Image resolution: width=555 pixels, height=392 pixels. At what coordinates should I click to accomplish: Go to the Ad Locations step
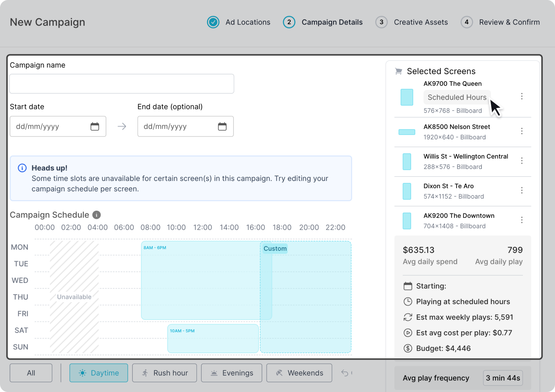(248, 22)
